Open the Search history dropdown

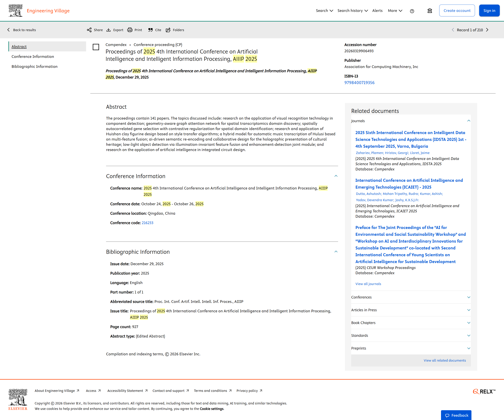tap(352, 11)
